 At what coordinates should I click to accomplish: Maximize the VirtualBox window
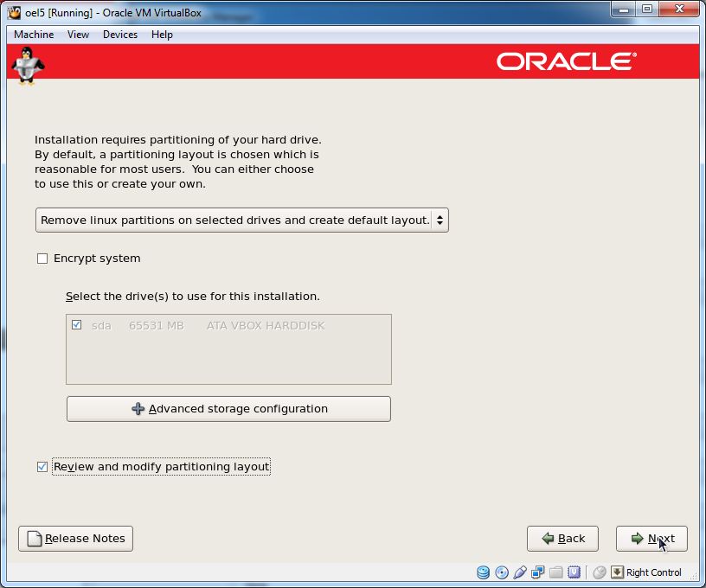(647, 9)
